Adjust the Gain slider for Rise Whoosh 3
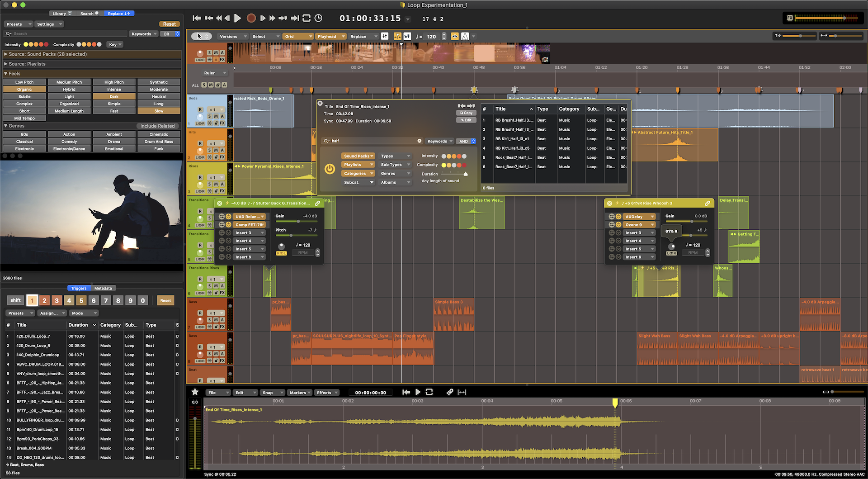 [x=692, y=222]
